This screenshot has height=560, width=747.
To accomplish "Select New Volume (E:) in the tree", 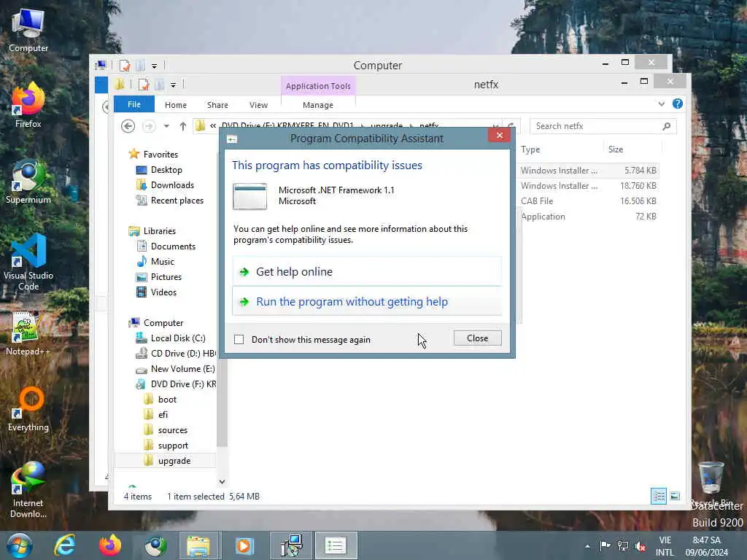I will click(x=182, y=368).
